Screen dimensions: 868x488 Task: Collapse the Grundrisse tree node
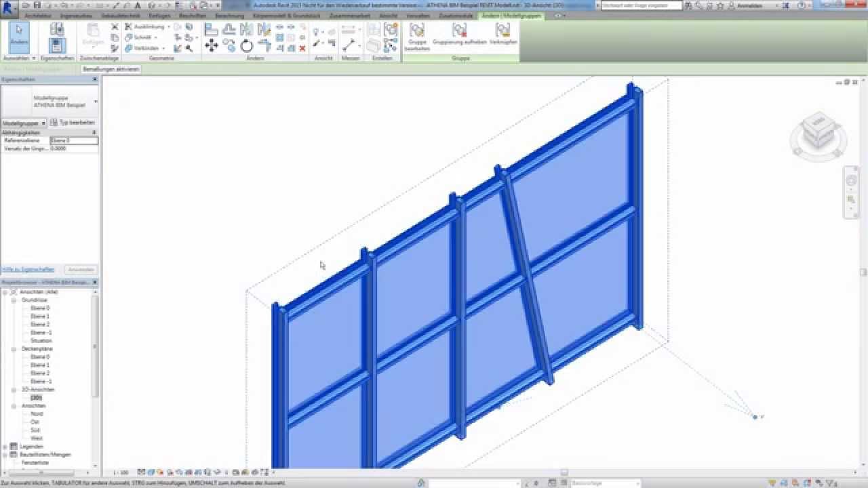click(x=14, y=300)
